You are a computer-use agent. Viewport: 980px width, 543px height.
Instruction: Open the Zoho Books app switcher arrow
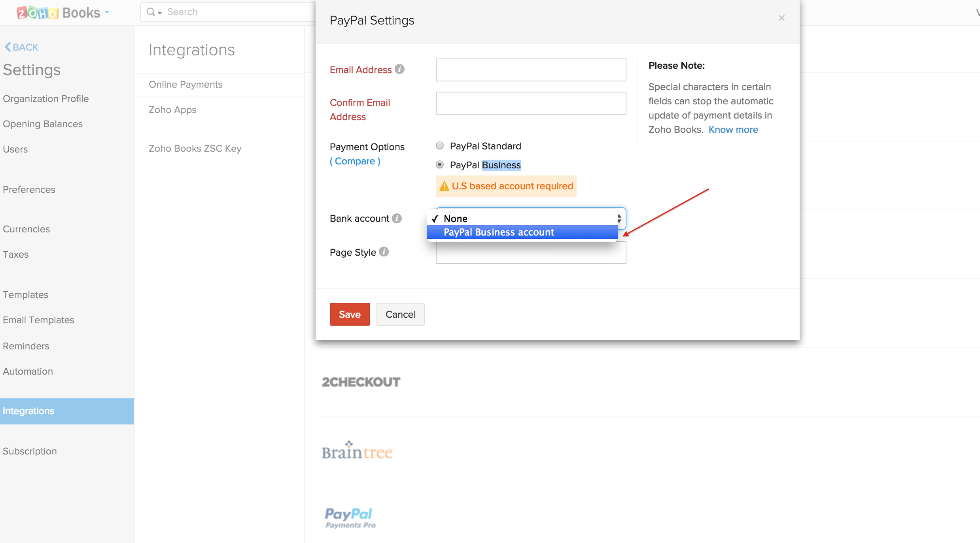[x=107, y=13]
